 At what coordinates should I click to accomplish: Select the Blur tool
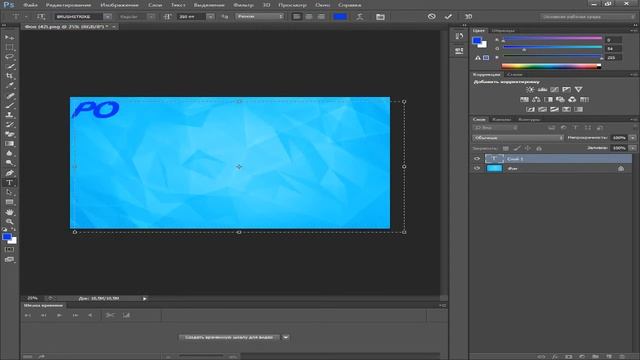click(x=9, y=153)
